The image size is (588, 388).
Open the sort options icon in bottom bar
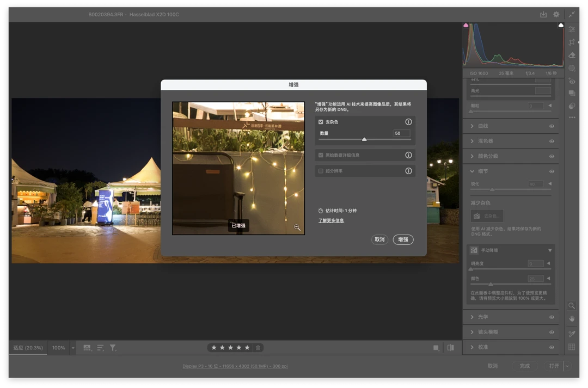pyautogui.click(x=100, y=348)
